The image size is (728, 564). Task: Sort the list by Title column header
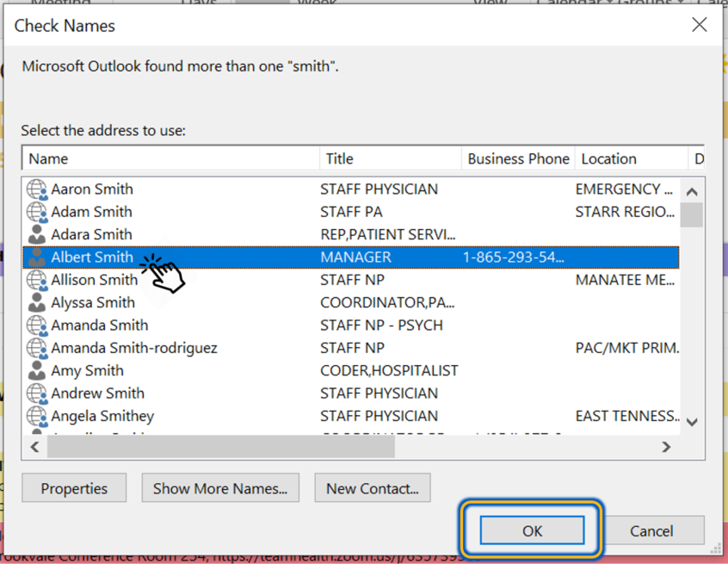pos(391,159)
